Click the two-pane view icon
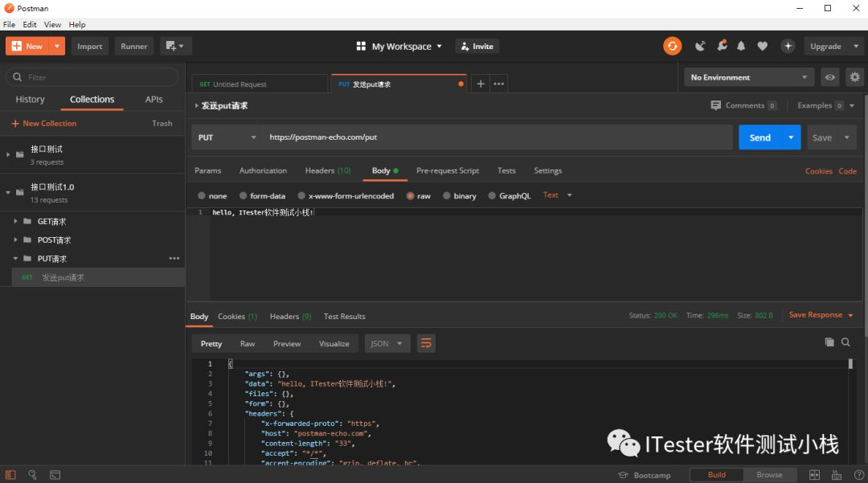The height and width of the screenshot is (483, 868). coord(814,475)
